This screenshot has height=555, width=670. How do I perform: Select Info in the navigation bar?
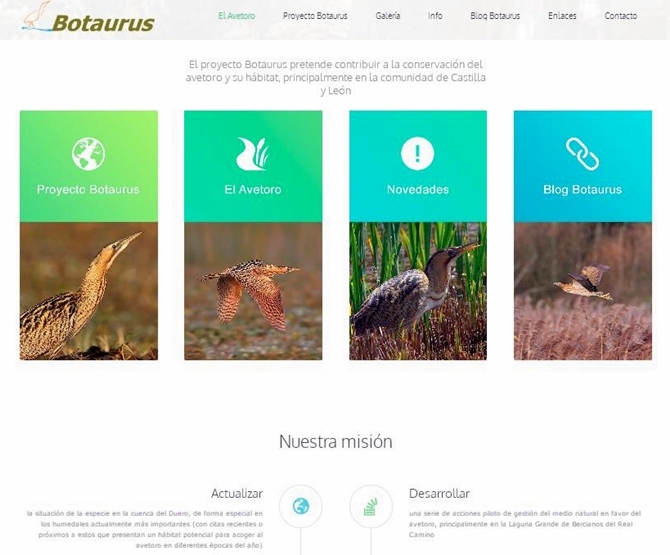435,16
